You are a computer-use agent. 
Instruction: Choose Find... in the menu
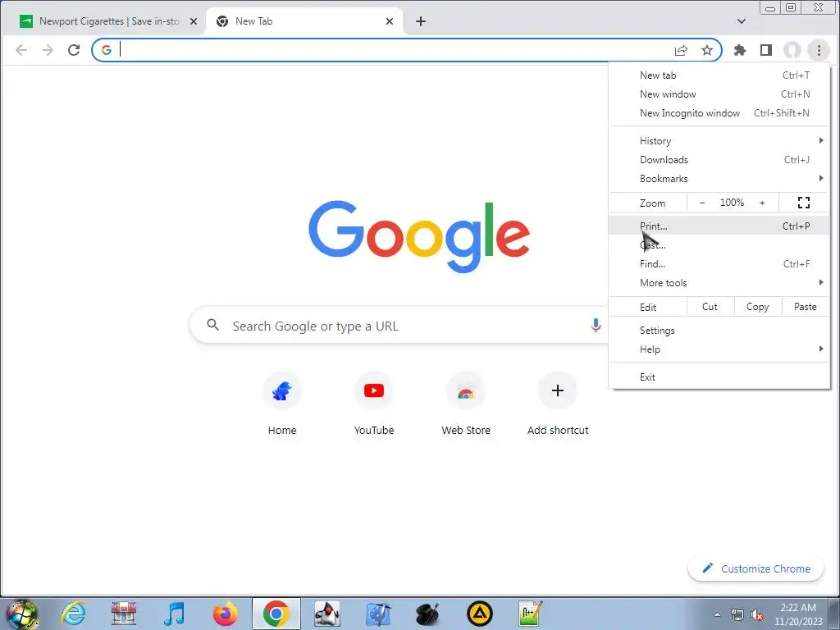[x=719, y=264]
